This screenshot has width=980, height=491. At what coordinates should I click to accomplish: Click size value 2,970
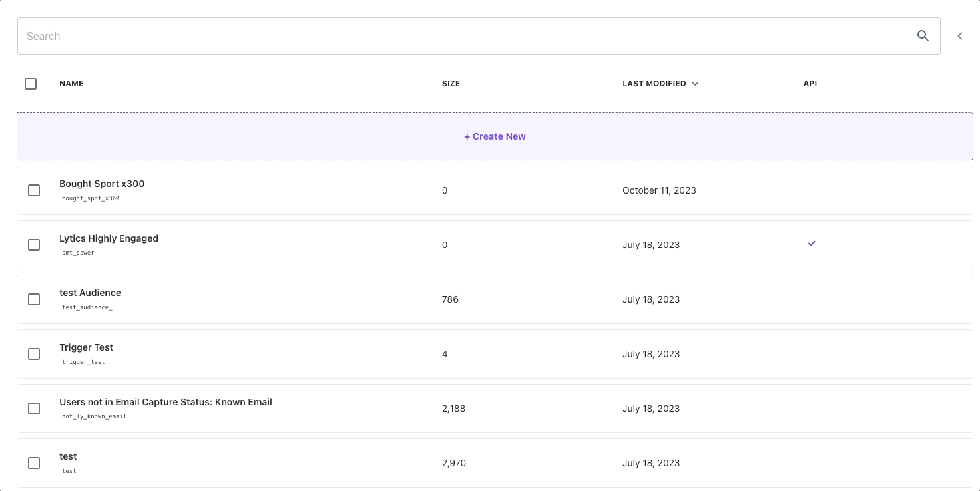[454, 463]
